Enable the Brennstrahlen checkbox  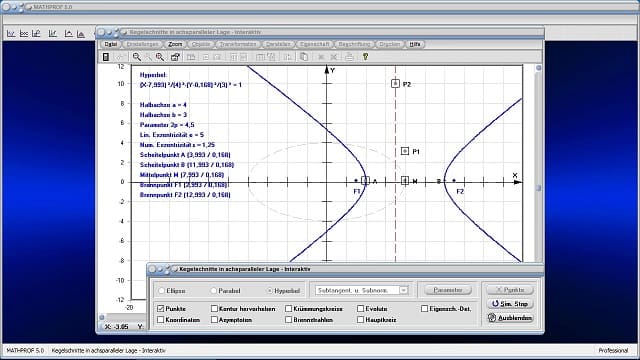[x=289, y=320]
